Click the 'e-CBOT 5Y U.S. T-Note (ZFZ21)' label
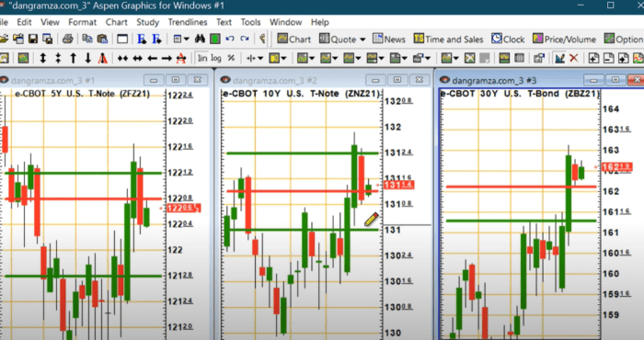This screenshot has height=340, width=644. coord(82,94)
